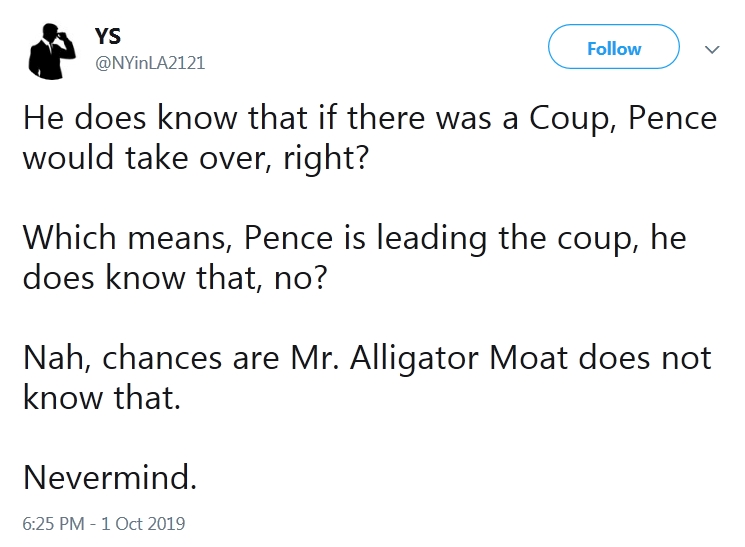Click the YS display name

pos(108,36)
